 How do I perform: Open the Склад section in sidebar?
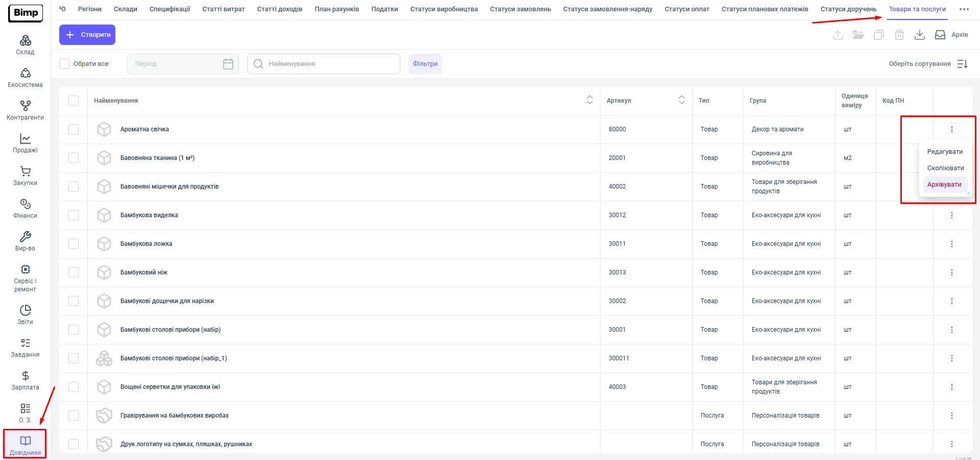click(x=25, y=45)
